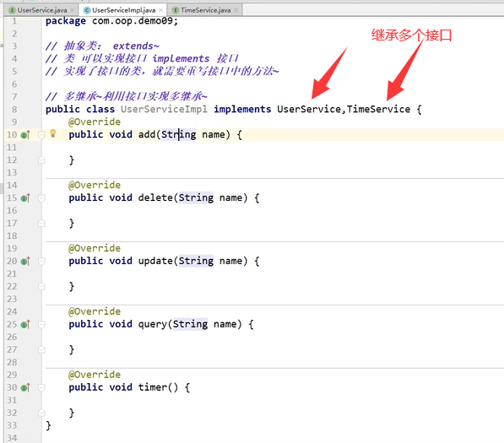Close the UserService.java tab

(72, 10)
